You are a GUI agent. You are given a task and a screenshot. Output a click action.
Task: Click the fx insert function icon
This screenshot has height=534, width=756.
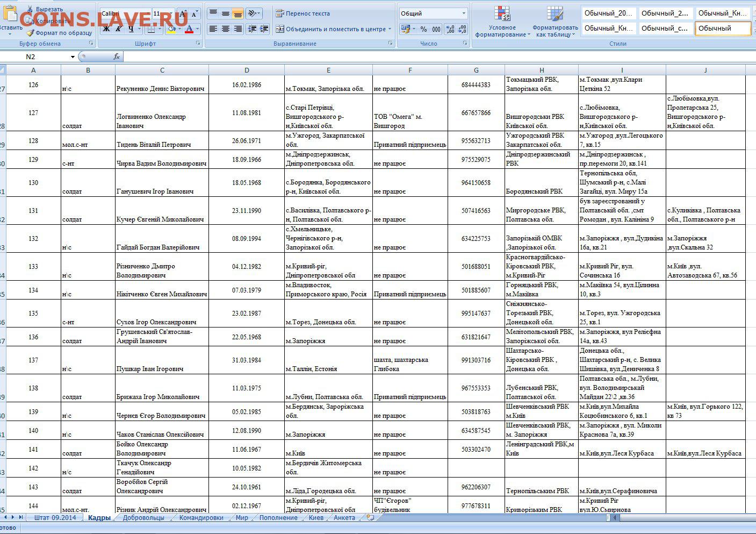coord(117,56)
